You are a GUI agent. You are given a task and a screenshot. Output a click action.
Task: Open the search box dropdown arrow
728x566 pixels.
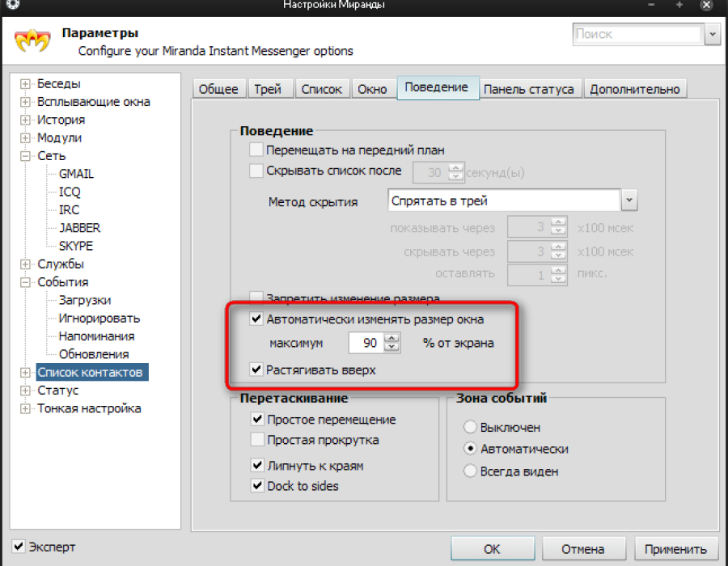pos(712,34)
